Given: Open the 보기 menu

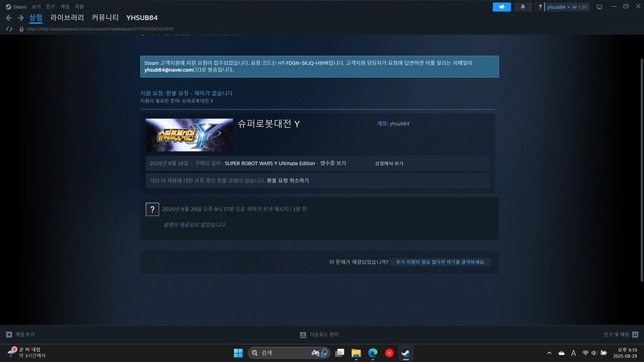Looking at the screenshot, I should pyautogui.click(x=36, y=6).
